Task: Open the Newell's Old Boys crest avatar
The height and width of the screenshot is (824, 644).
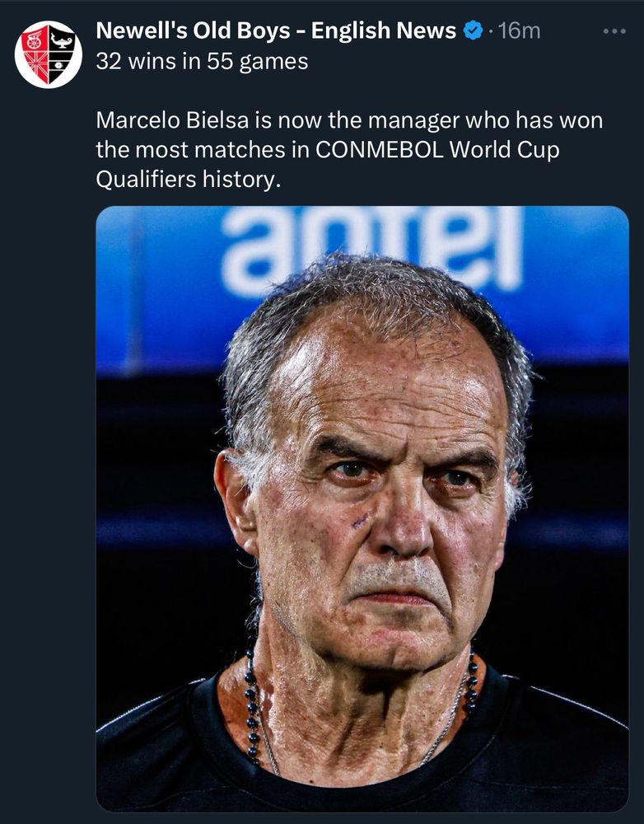Action: coord(48,54)
